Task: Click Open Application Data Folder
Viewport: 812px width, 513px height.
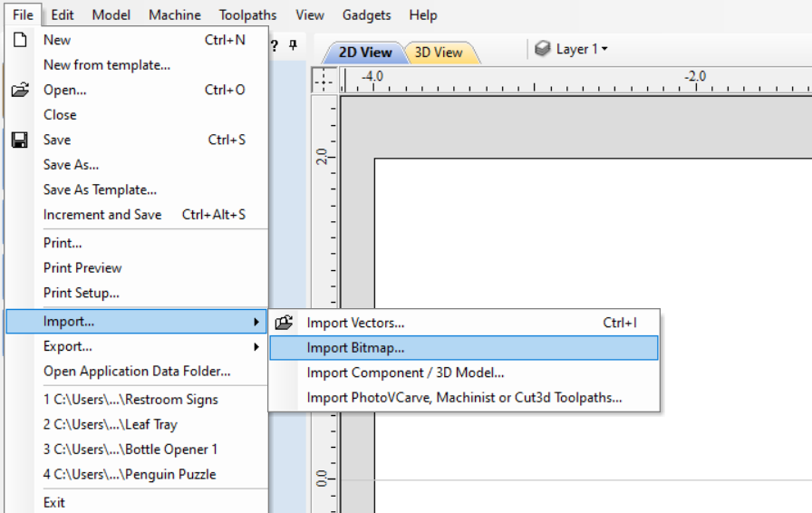Action: pyautogui.click(x=137, y=371)
